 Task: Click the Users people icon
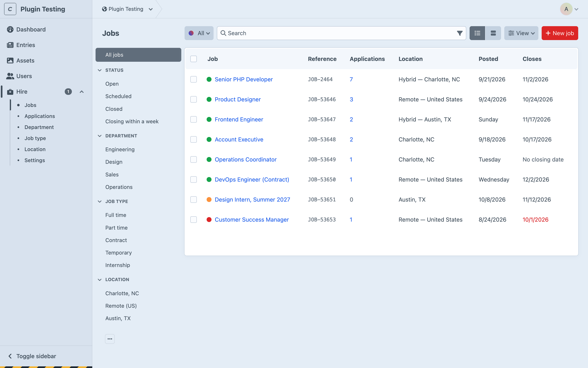(10, 76)
